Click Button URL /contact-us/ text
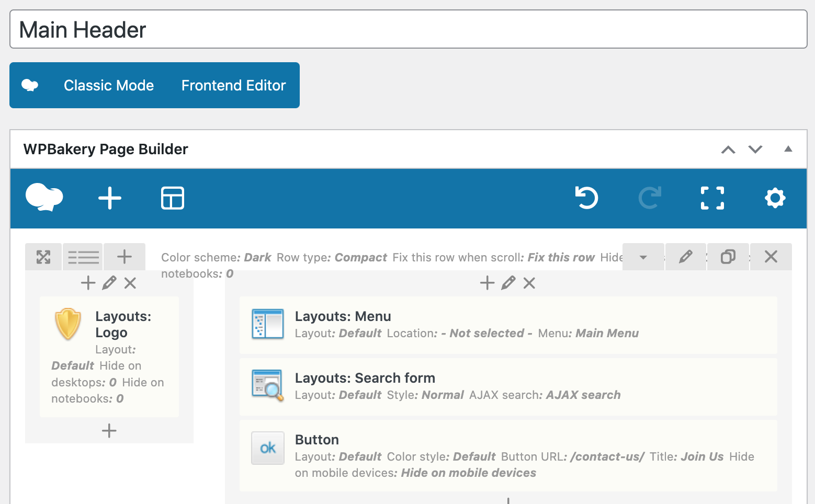 (x=573, y=456)
